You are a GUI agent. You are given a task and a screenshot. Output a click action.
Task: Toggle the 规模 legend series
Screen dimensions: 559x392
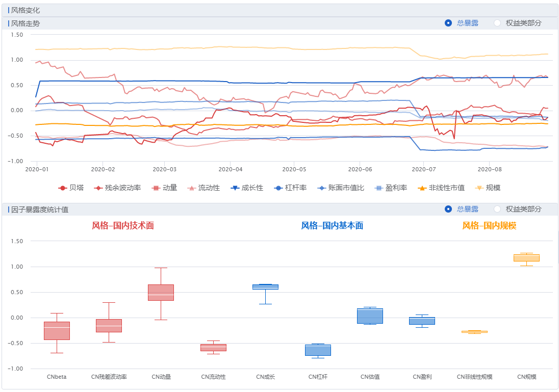point(488,188)
